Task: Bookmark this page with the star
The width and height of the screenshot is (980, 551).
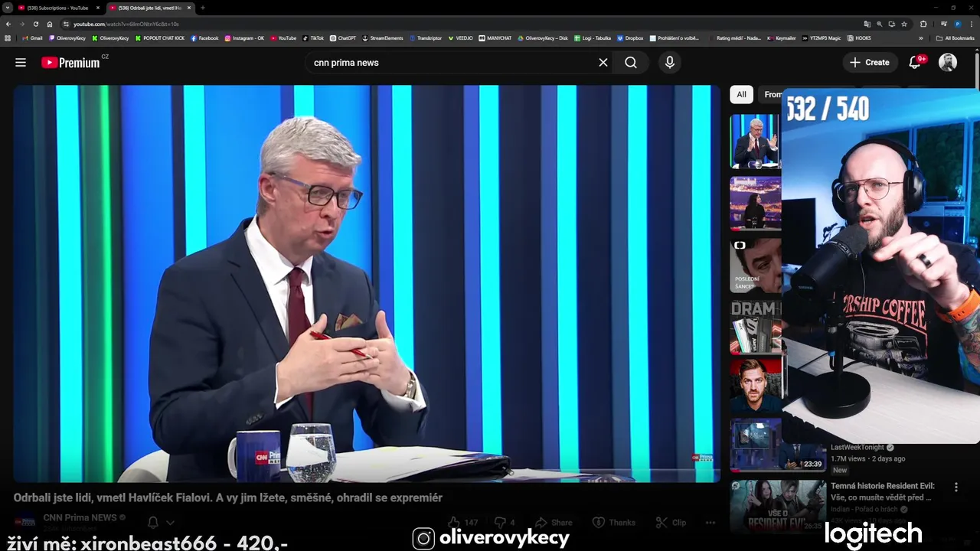Action: pos(904,24)
